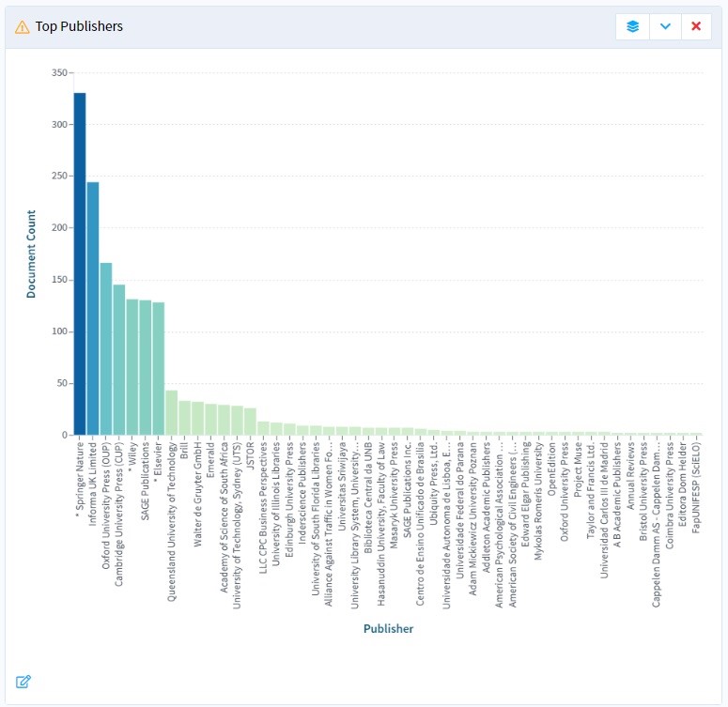Click the Queensland University of Technology label

(x=171, y=521)
